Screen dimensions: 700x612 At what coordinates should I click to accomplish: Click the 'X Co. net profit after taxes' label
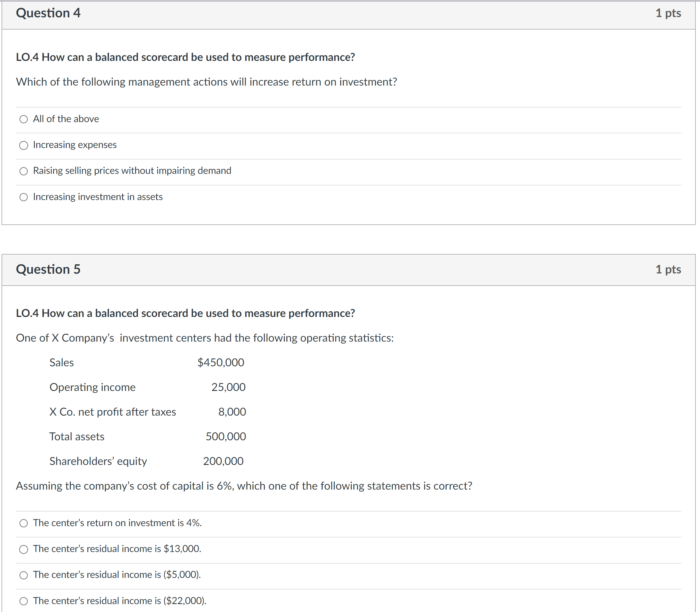click(x=113, y=412)
